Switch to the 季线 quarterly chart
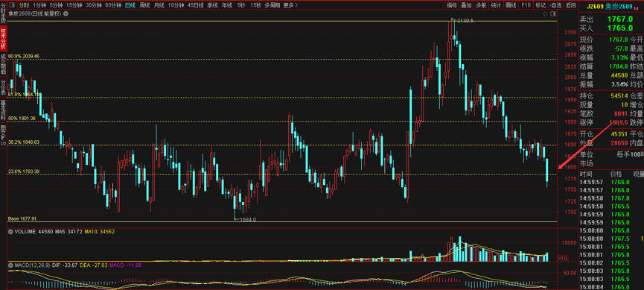 tap(212, 5)
